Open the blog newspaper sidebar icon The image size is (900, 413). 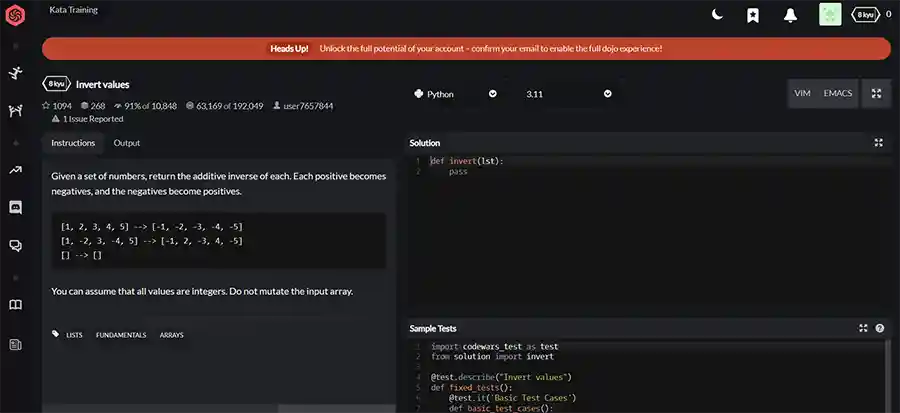pos(15,344)
